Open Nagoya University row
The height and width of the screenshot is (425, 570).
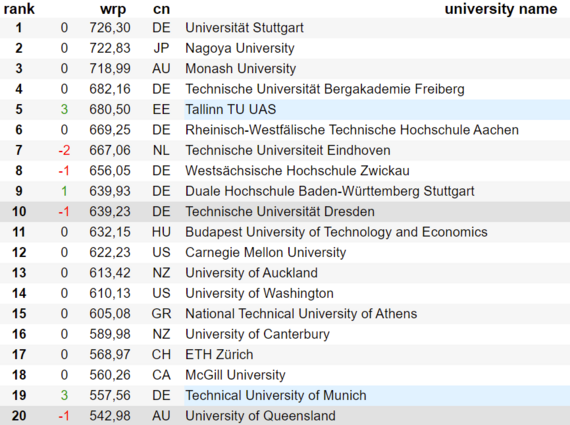[285, 48]
